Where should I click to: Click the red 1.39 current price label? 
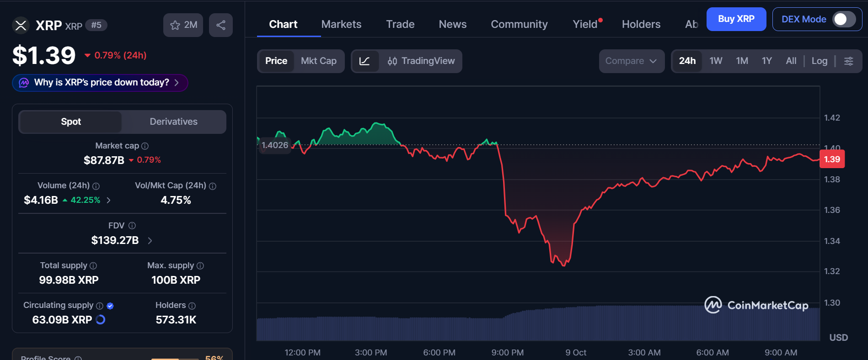(832, 159)
